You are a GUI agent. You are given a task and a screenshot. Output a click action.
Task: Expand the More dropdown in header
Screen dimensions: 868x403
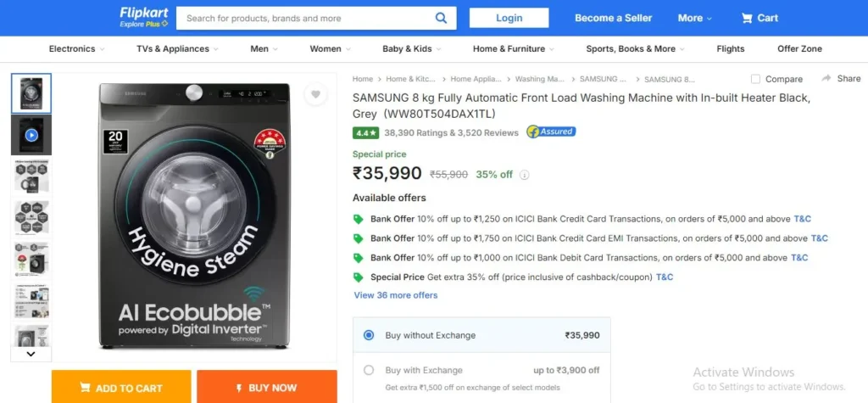695,19
